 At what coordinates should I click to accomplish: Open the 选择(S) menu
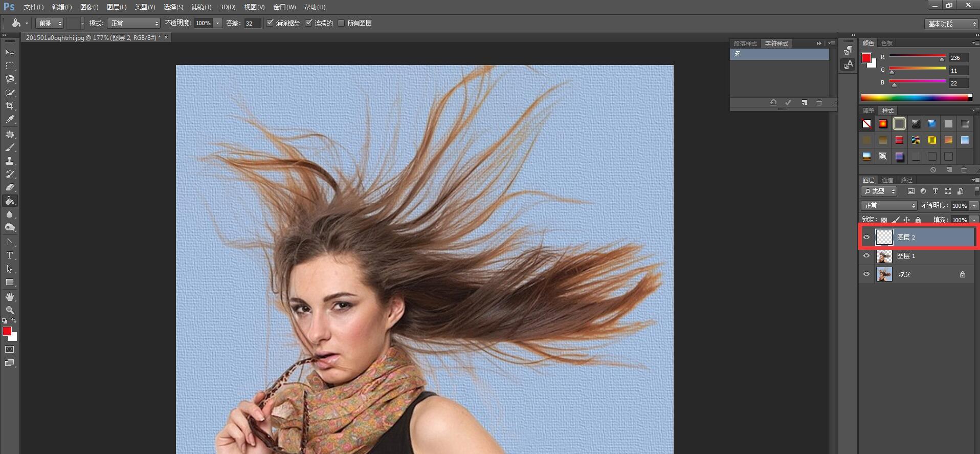173,7
